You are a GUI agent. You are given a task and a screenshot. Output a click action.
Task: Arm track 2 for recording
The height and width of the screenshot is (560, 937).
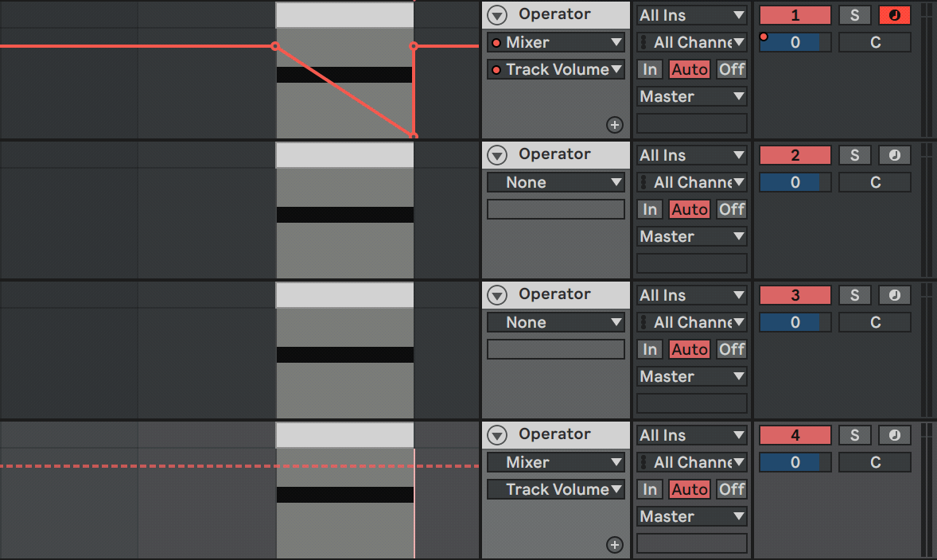tap(894, 155)
